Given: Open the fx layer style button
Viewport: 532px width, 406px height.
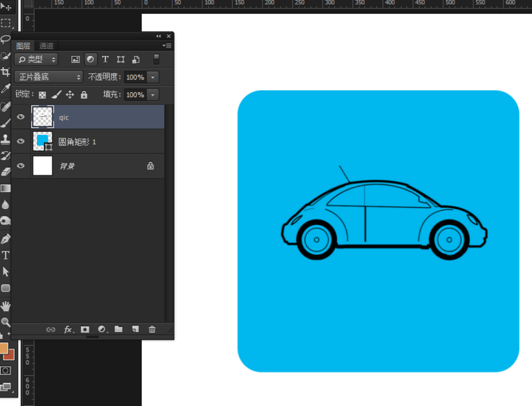Looking at the screenshot, I should coord(68,329).
